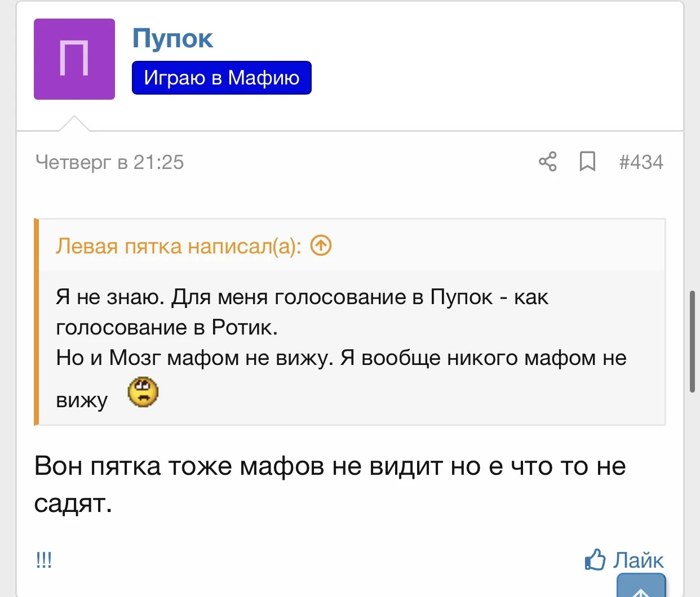Open the purple П avatar
700x597 pixels.
pos(74,59)
